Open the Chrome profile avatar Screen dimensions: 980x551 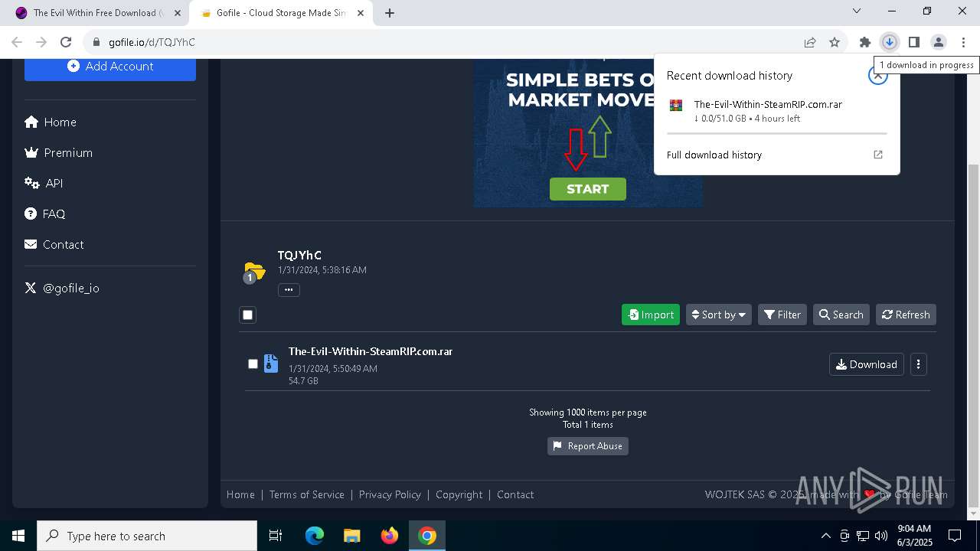click(x=939, y=42)
